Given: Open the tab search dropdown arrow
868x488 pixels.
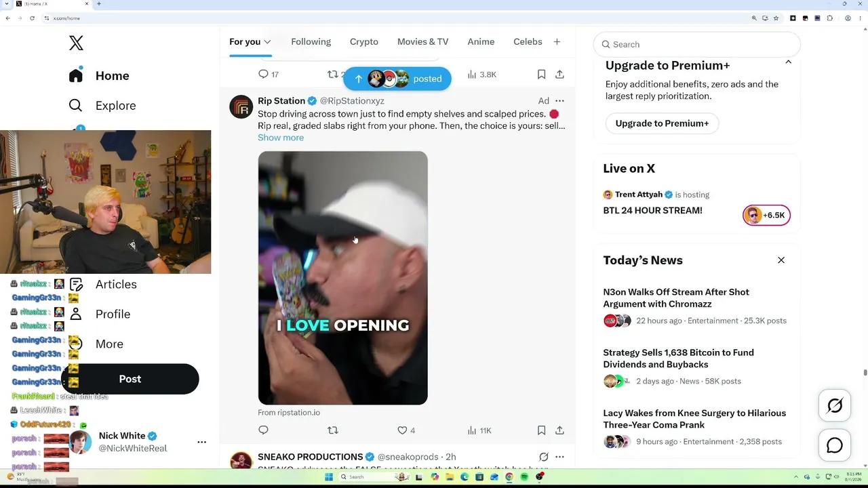Looking at the screenshot, I should click(x=8, y=4).
